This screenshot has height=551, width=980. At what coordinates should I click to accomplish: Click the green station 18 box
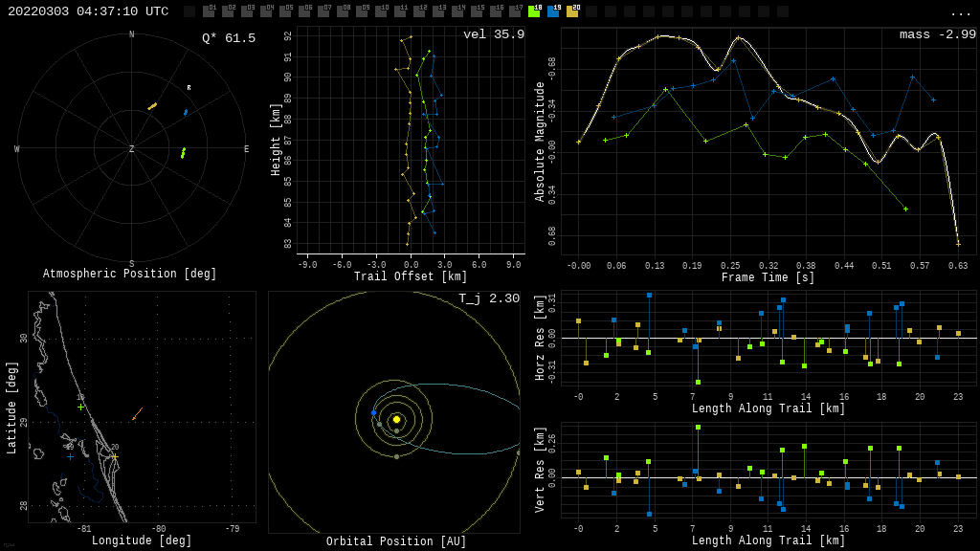[x=534, y=11]
